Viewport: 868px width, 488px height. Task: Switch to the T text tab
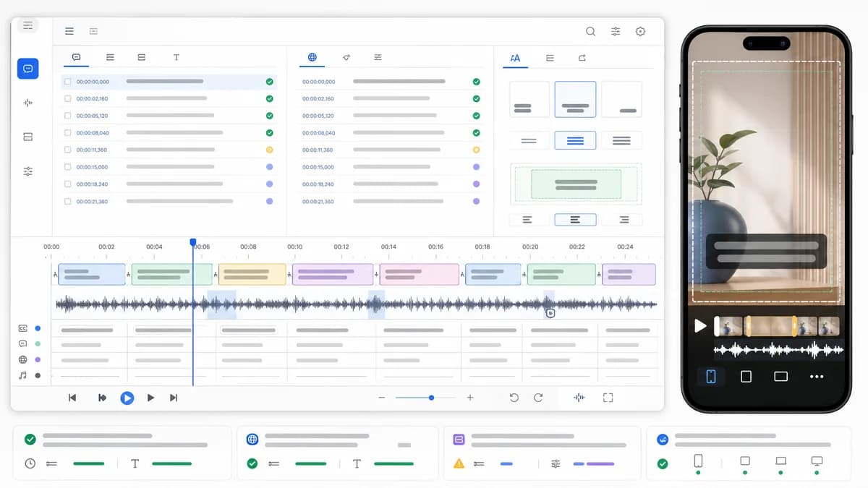[x=176, y=57]
